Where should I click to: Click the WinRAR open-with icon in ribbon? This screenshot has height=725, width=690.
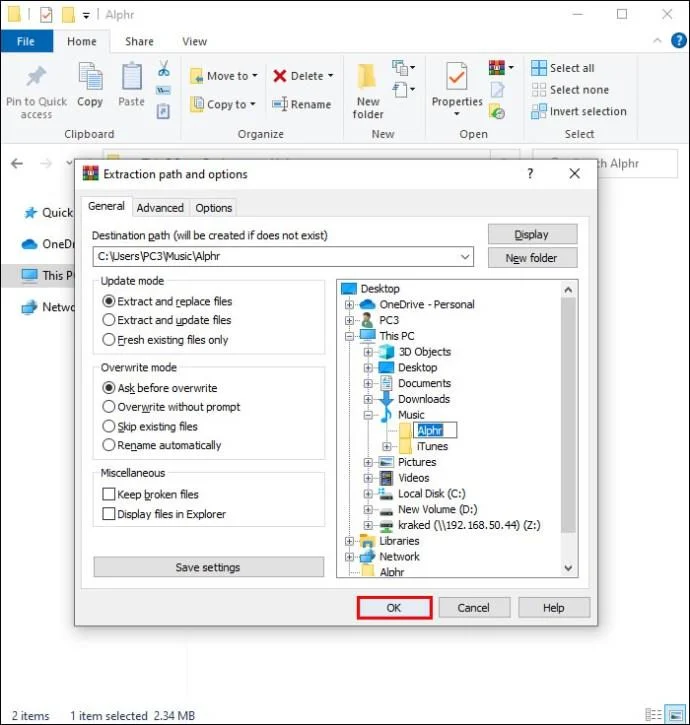497,68
